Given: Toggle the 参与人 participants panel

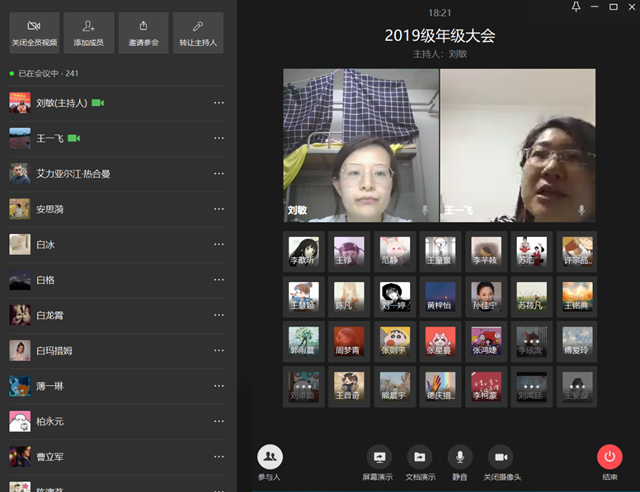Looking at the screenshot, I should (270, 460).
